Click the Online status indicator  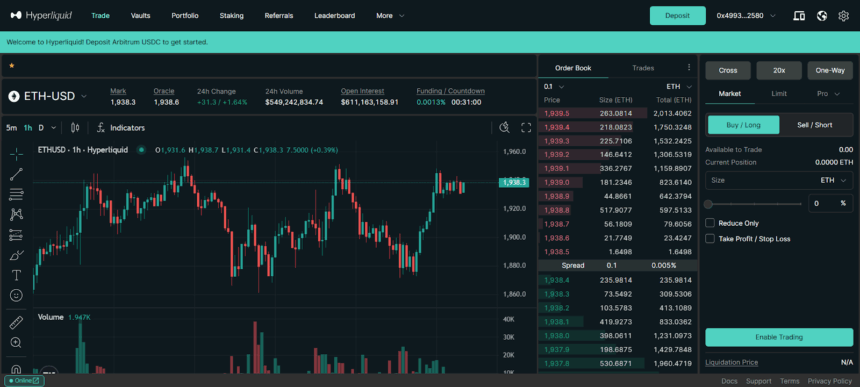tap(25, 380)
